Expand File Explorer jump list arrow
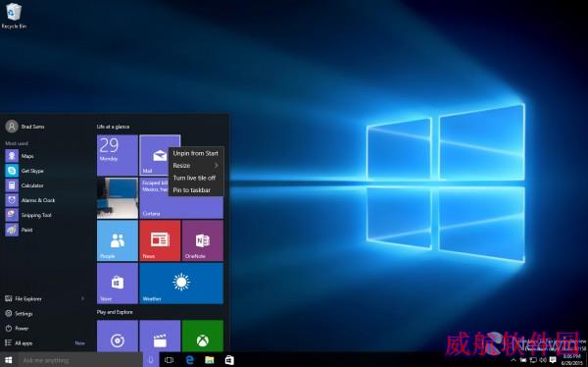The height and width of the screenshot is (367, 588). [x=82, y=298]
